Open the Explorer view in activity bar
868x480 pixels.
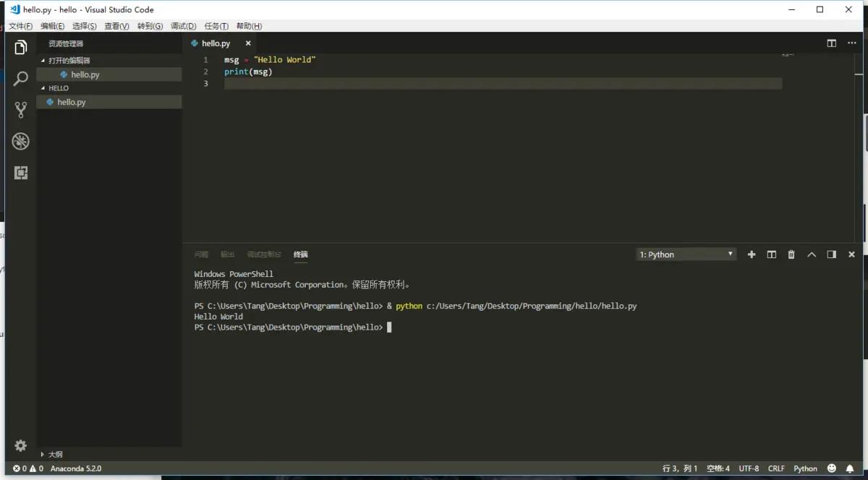(21, 48)
